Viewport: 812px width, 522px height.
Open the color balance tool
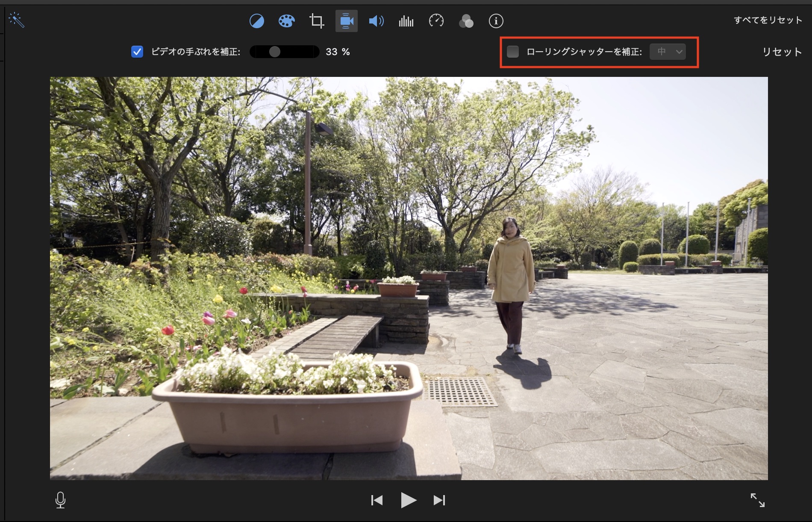pos(256,21)
